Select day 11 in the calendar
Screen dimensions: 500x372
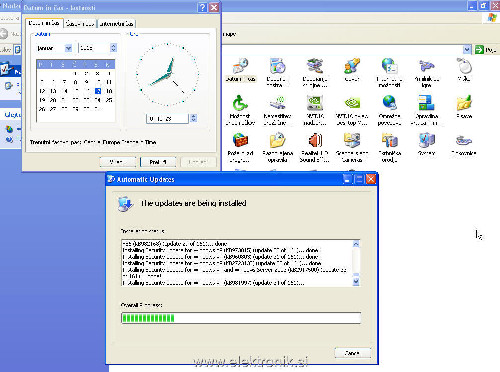(109, 82)
